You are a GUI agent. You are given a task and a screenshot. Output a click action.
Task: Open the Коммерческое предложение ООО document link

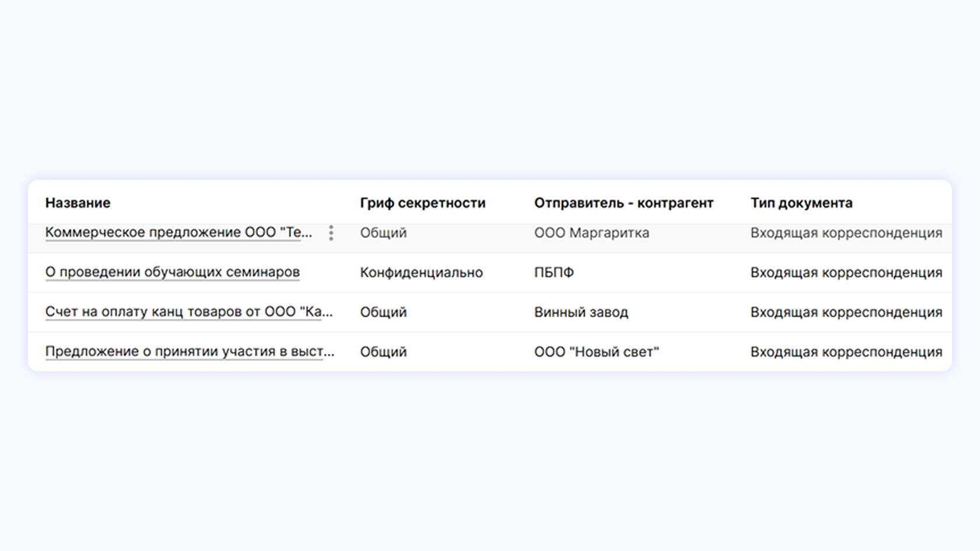coord(178,233)
